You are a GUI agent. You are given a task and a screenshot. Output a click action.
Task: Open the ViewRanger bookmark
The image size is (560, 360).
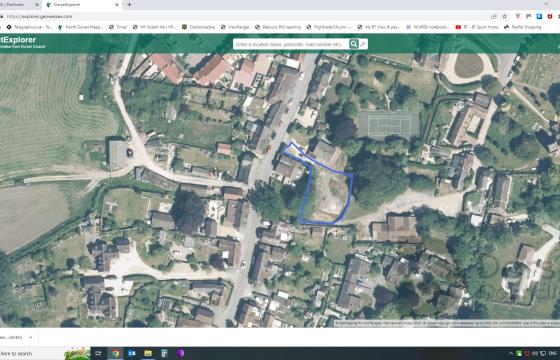pos(235,27)
